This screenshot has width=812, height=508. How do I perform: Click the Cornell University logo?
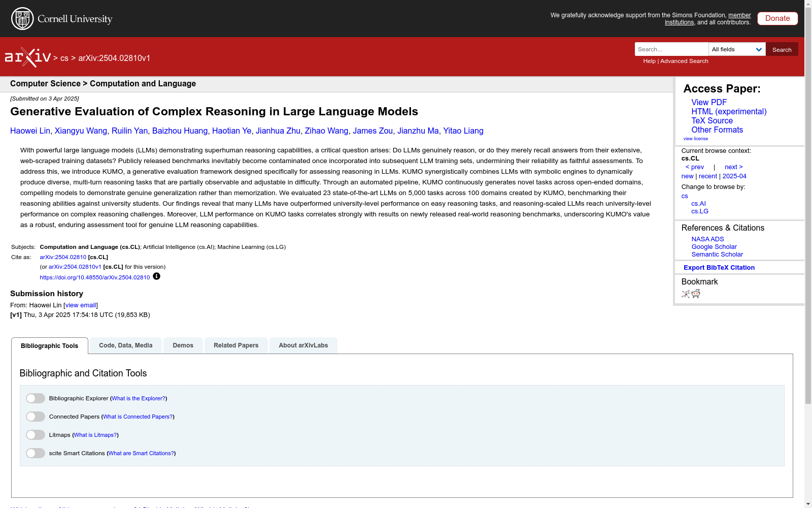pyautogui.click(x=61, y=19)
